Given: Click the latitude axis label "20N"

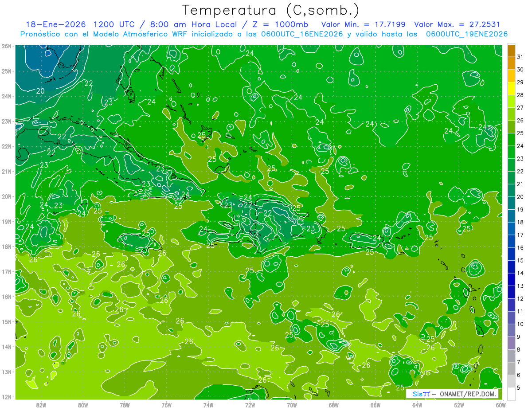Looking at the screenshot, I should click(6, 196).
